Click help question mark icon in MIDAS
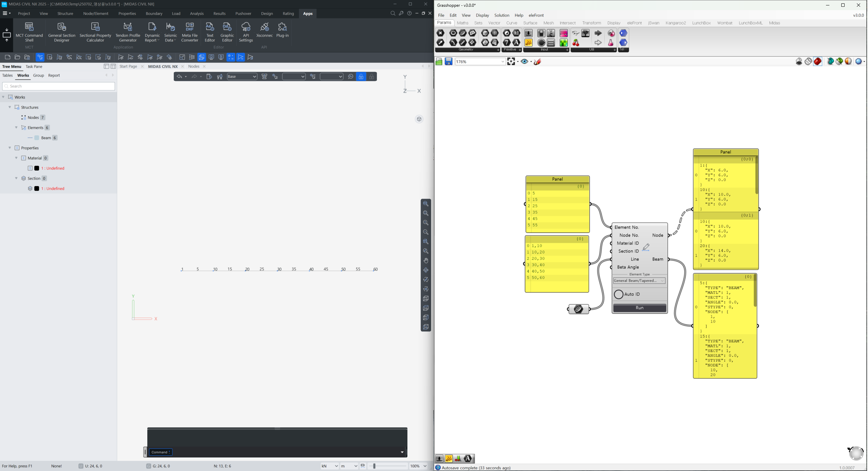 [409, 14]
